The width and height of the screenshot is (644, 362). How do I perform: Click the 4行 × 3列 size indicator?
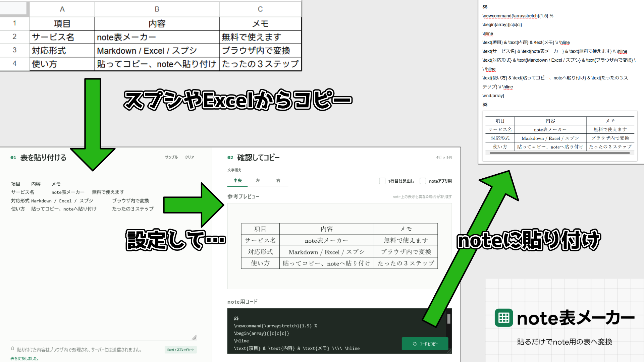(x=444, y=158)
